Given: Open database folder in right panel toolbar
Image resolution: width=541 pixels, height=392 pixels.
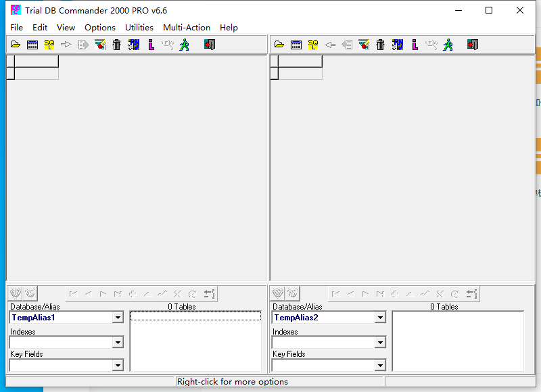Looking at the screenshot, I should click(x=279, y=45).
